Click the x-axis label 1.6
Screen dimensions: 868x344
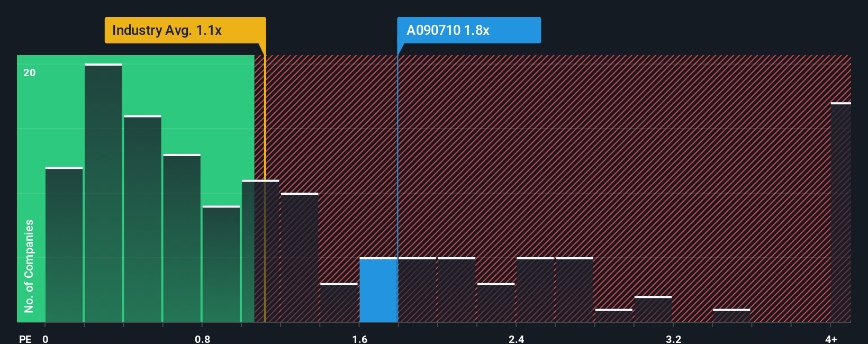coord(359,339)
